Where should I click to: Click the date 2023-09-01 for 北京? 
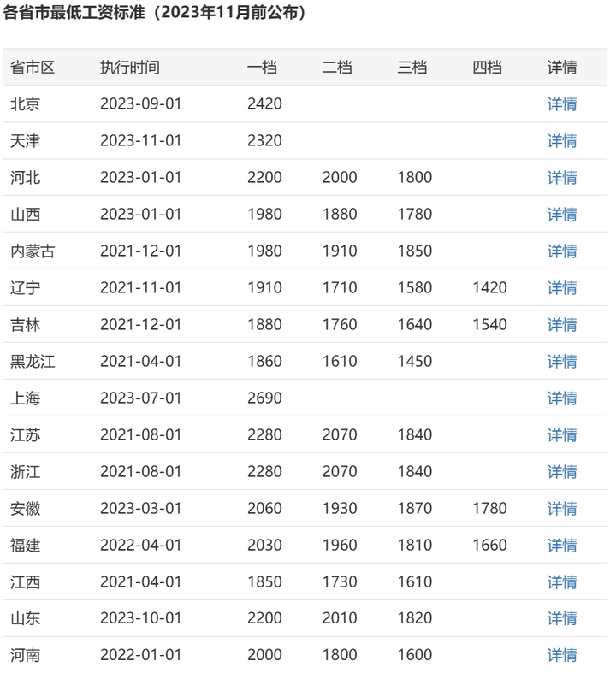point(141,103)
